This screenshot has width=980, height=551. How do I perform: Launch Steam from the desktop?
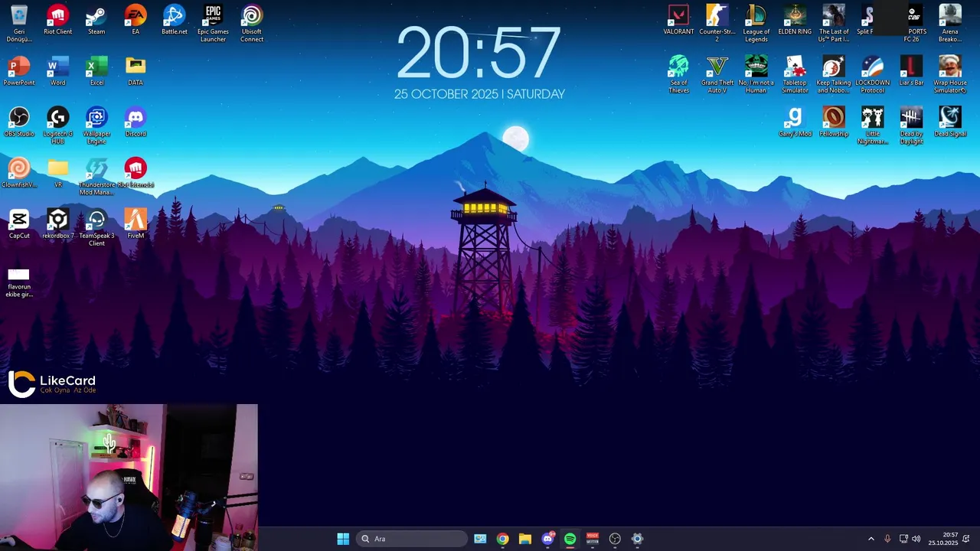click(x=96, y=21)
